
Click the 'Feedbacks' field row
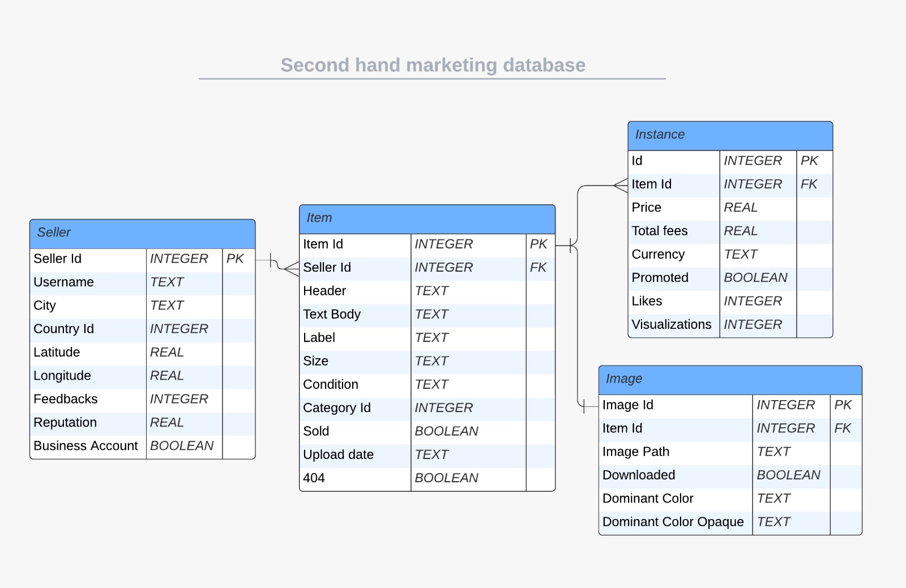(143, 399)
